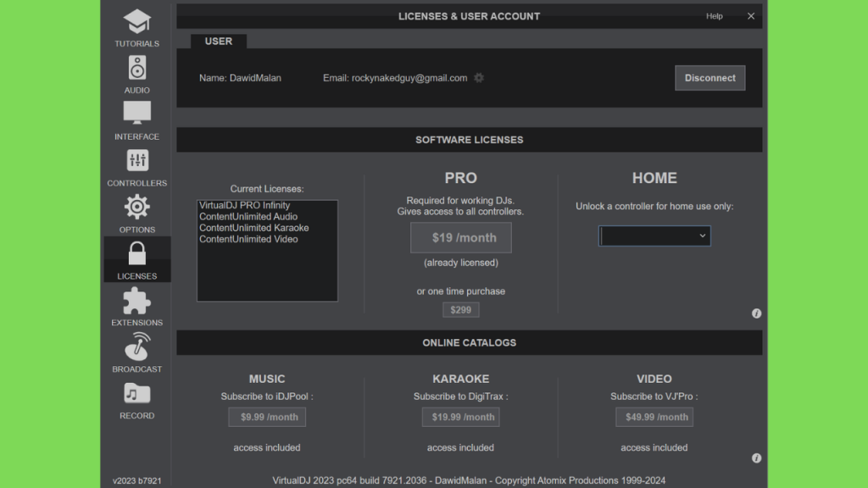Image resolution: width=868 pixels, height=488 pixels.
Task: Click the Disconnect button
Action: pyautogui.click(x=709, y=78)
